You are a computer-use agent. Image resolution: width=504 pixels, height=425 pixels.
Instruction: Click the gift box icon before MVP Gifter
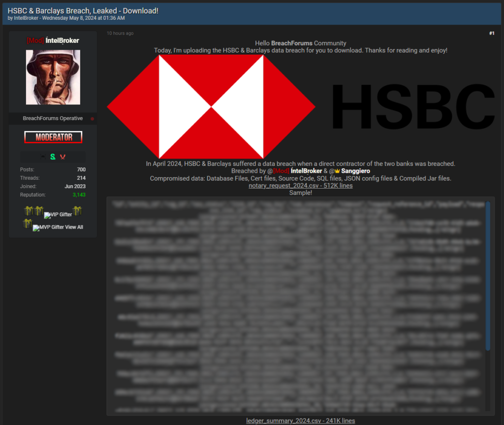[x=28, y=224]
